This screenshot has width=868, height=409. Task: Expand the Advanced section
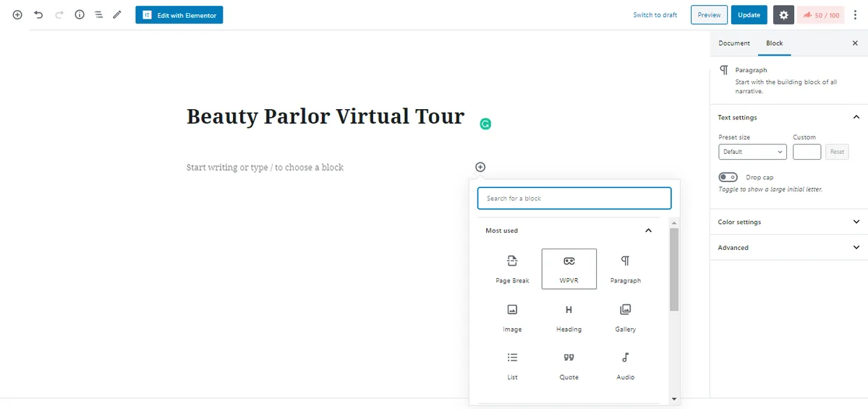coord(789,247)
